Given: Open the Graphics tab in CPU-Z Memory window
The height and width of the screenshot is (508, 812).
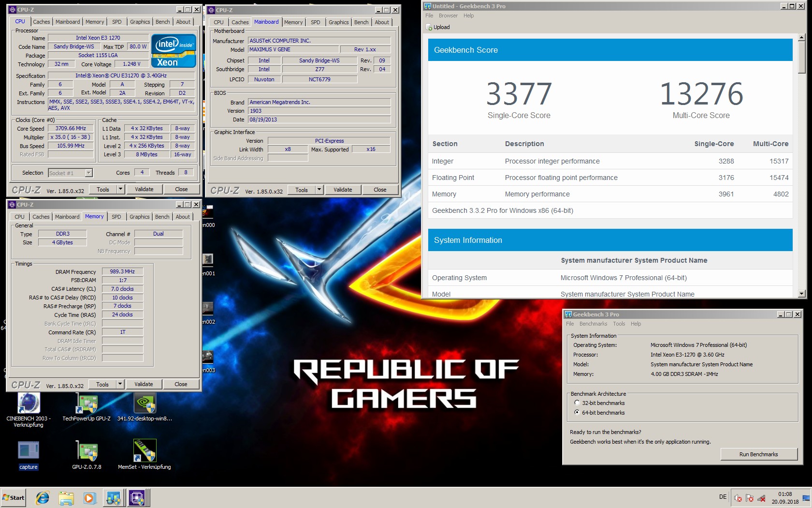Looking at the screenshot, I should (x=140, y=217).
